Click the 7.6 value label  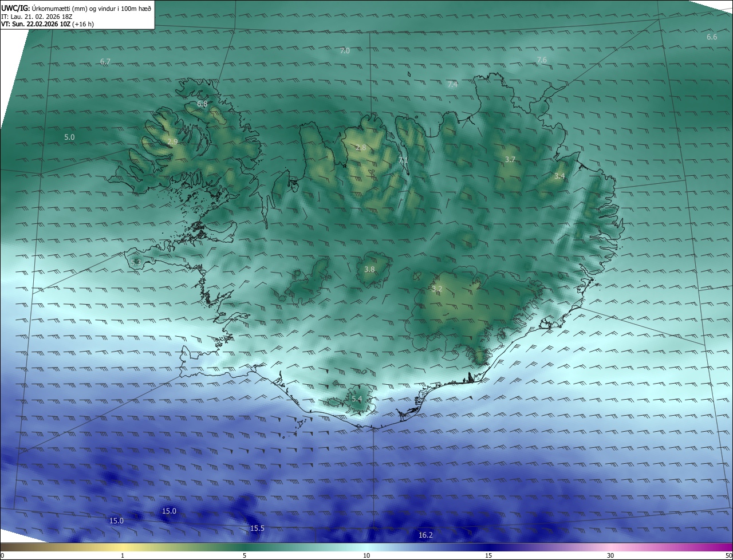[542, 60]
